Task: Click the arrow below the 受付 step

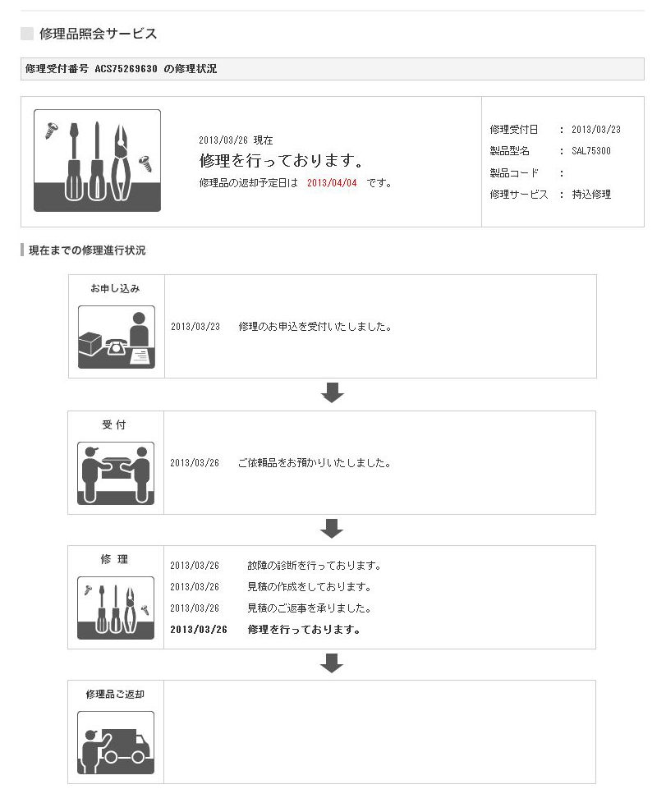Action: click(x=332, y=528)
